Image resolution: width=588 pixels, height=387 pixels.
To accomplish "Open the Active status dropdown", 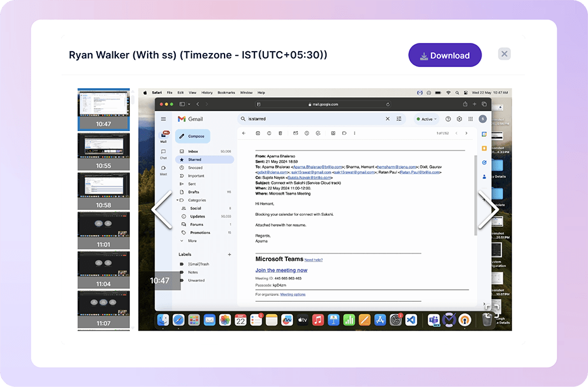I will pyautogui.click(x=426, y=119).
